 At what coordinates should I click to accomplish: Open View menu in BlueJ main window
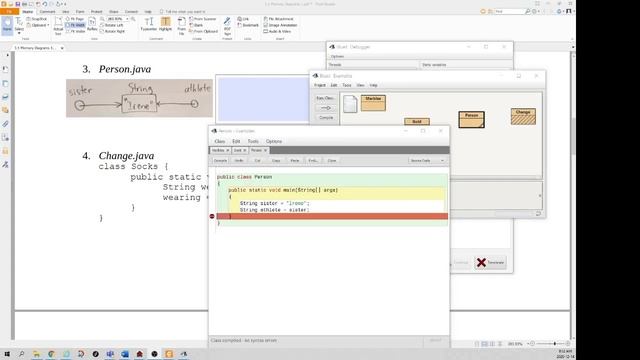click(360, 85)
